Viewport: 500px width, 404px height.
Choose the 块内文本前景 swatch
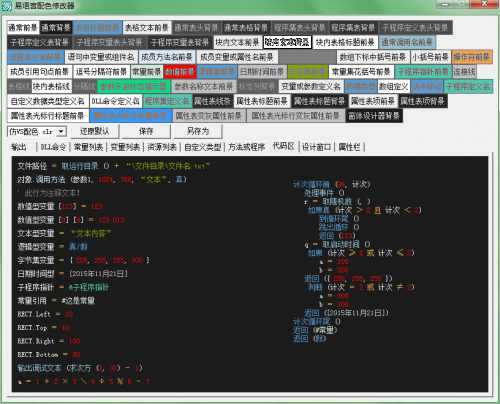pos(238,42)
